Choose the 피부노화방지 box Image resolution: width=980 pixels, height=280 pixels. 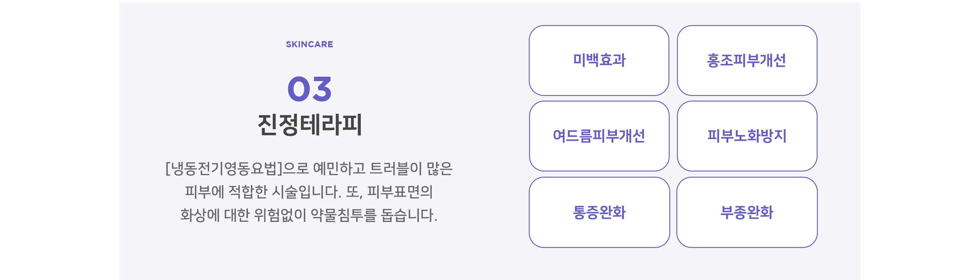(x=747, y=136)
